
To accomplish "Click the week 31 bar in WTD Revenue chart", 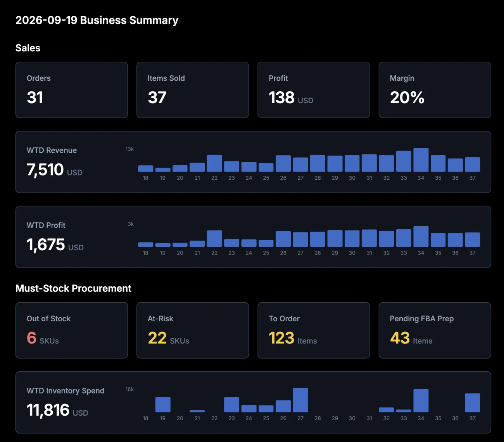I will click(369, 163).
